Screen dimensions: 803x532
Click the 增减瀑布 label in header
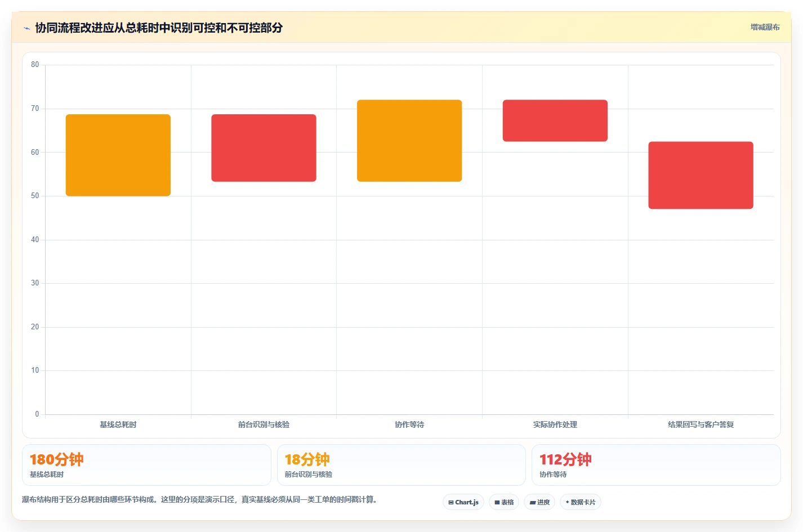point(765,27)
